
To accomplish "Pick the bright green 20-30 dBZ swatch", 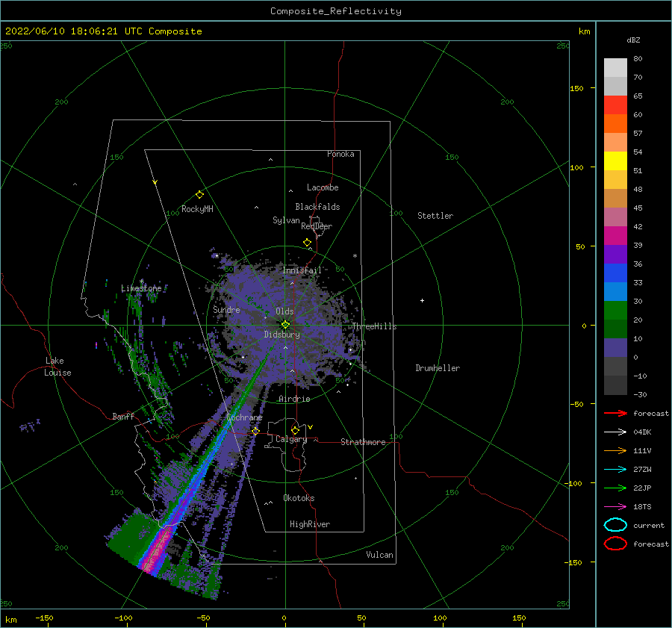I will point(615,310).
